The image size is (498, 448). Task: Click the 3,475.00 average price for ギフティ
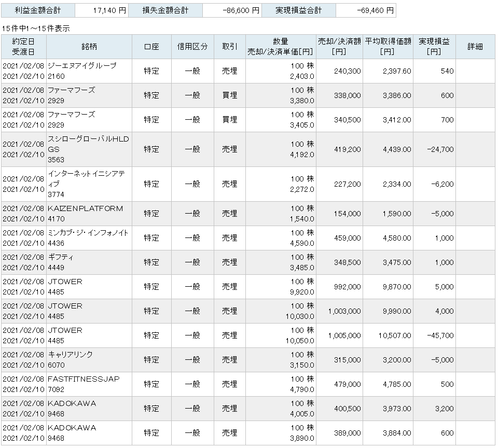pyautogui.click(x=397, y=262)
